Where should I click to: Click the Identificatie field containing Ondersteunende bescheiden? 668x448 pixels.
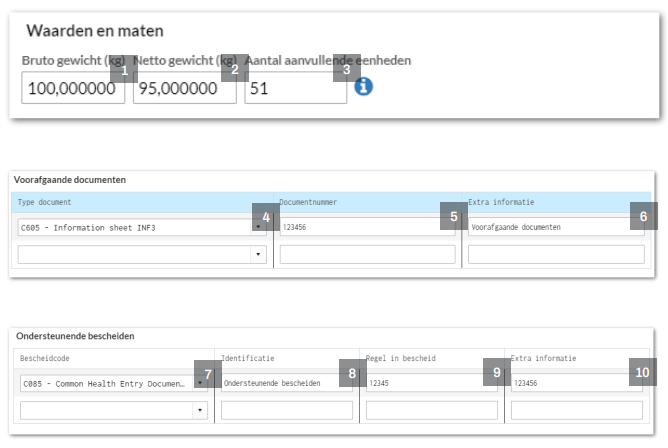287,383
